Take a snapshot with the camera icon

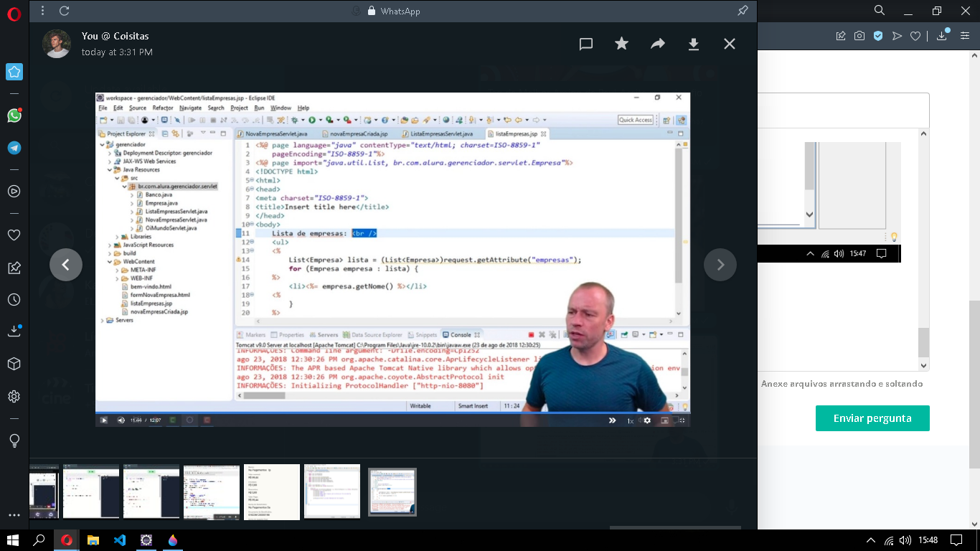pos(859,36)
